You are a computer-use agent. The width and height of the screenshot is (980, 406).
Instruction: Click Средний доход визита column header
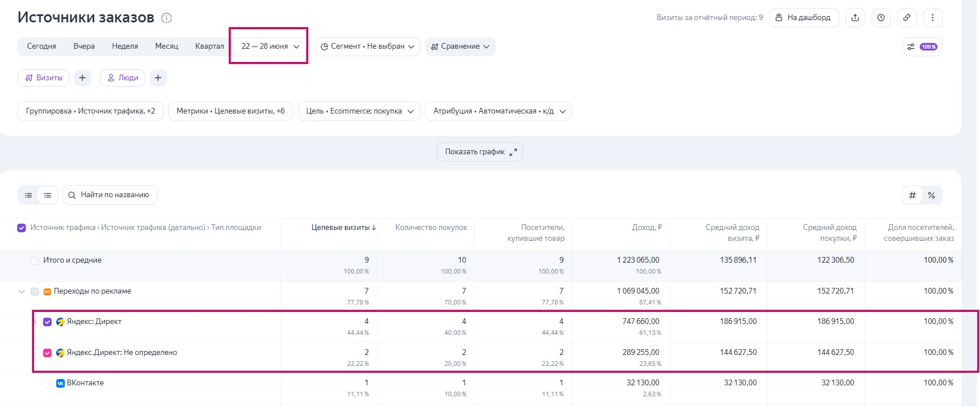coord(732,233)
